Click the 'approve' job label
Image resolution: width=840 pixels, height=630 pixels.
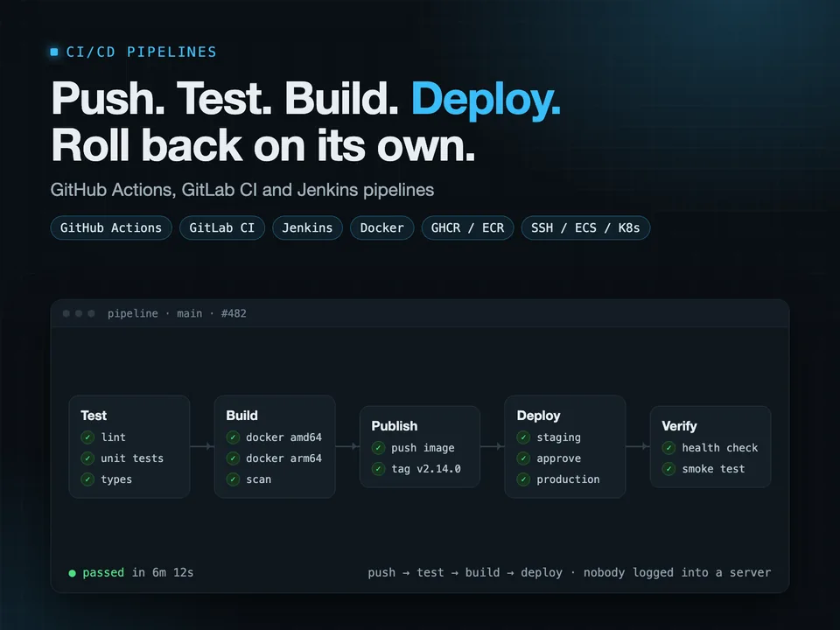coord(559,458)
